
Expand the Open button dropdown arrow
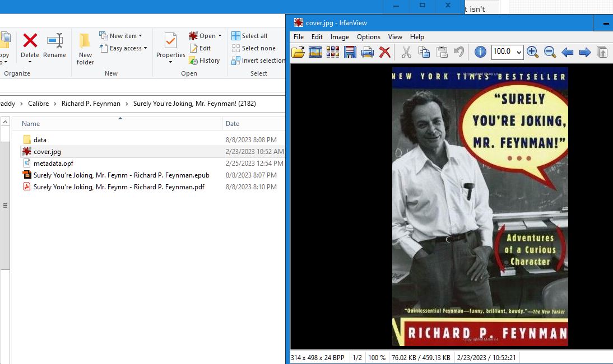coord(220,35)
